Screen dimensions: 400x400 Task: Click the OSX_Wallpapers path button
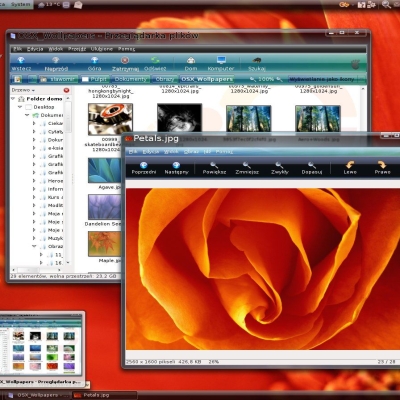(207, 79)
